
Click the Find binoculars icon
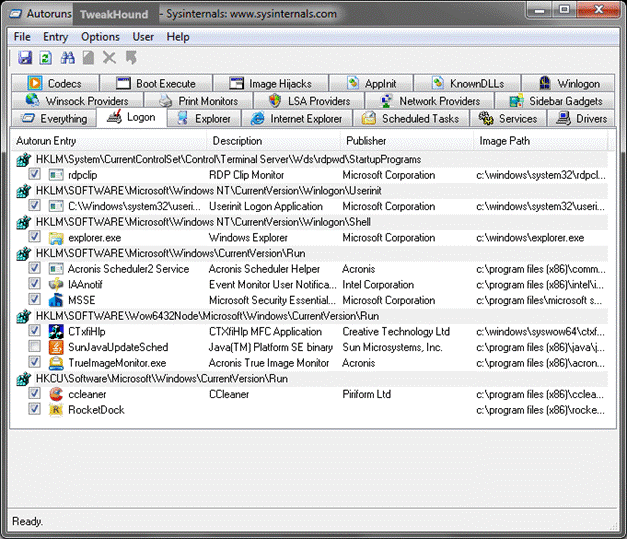pos(67,58)
